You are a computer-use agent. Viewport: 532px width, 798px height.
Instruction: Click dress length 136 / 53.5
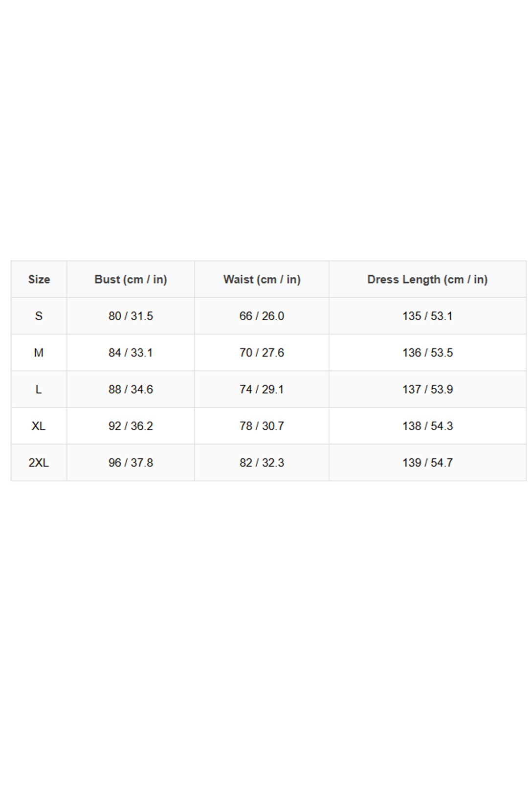(427, 353)
